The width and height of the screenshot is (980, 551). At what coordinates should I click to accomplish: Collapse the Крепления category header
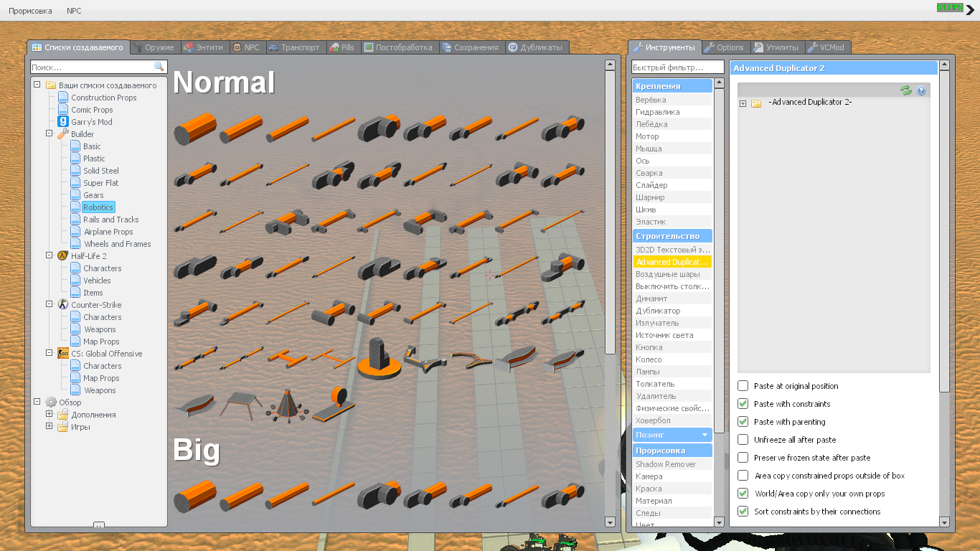672,85
